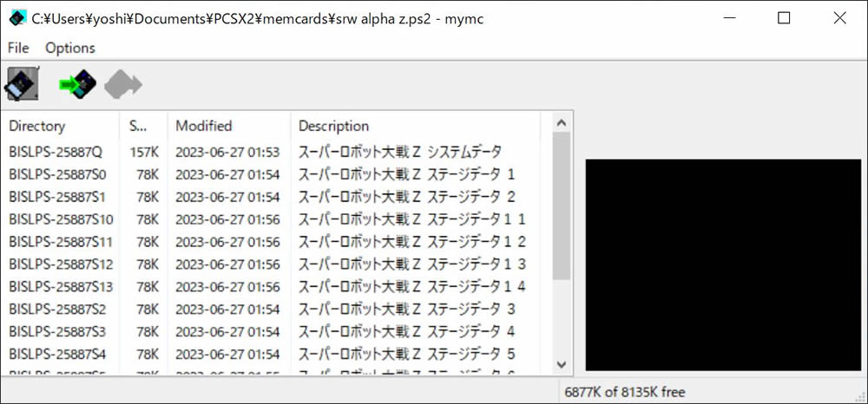This screenshot has height=404, width=868.
Task: Select the BISLPS-25887S0 directory entry
Action: tap(57, 174)
